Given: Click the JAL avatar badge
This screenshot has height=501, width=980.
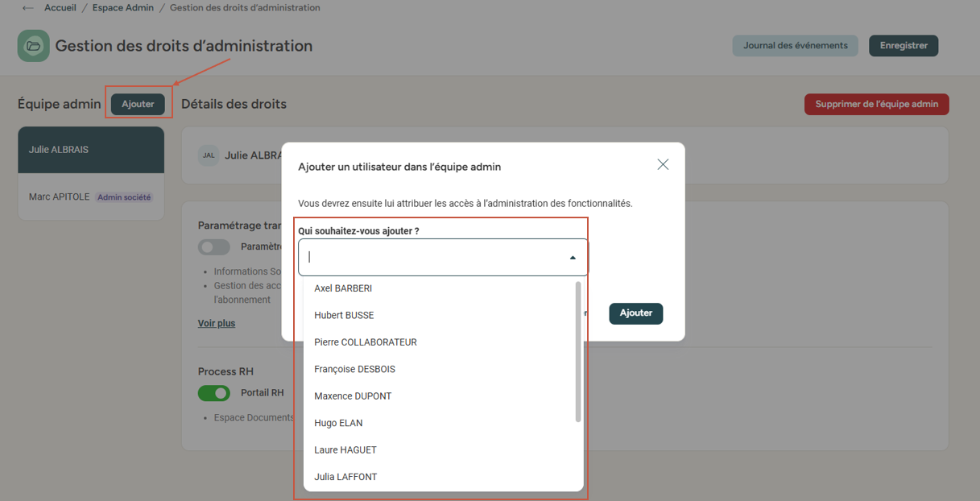Looking at the screenshot, I should tap(209, 155).
